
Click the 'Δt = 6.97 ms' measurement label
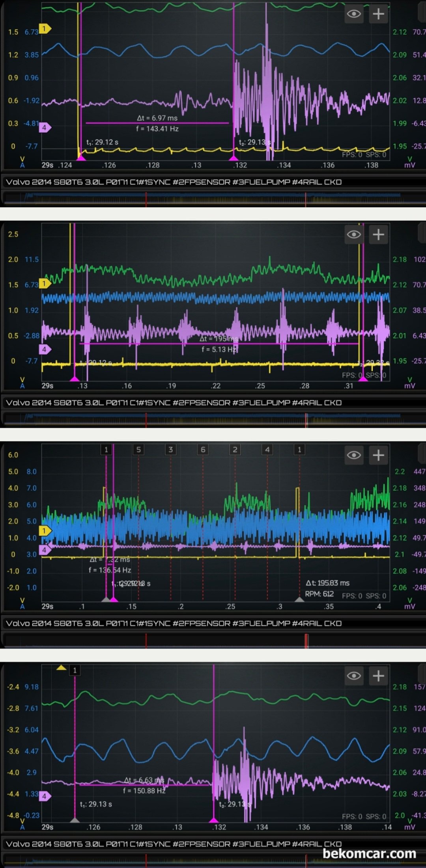click(x=157, y=118)
